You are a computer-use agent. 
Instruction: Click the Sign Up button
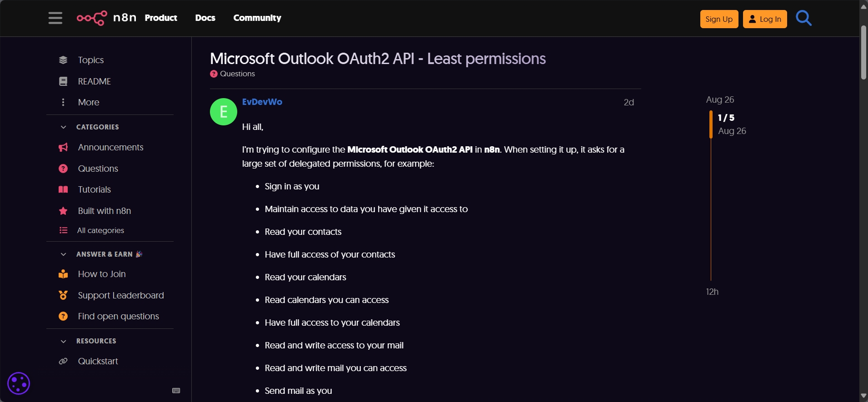[719, 19]
